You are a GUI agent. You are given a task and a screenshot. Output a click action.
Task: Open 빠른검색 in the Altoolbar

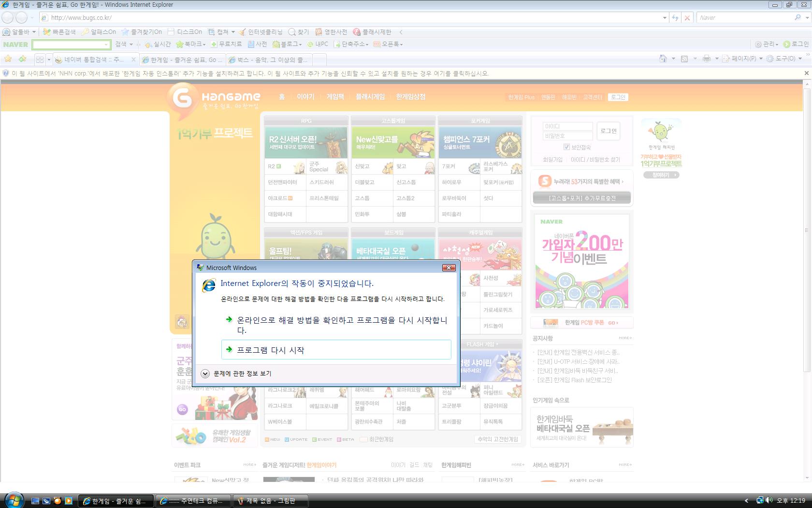point(59,32)
